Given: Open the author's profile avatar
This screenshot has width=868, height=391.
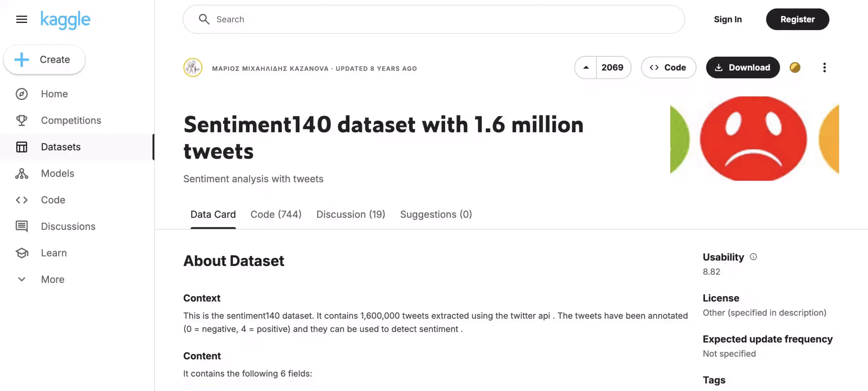Looking at the screenshot, I should (193, 68).
